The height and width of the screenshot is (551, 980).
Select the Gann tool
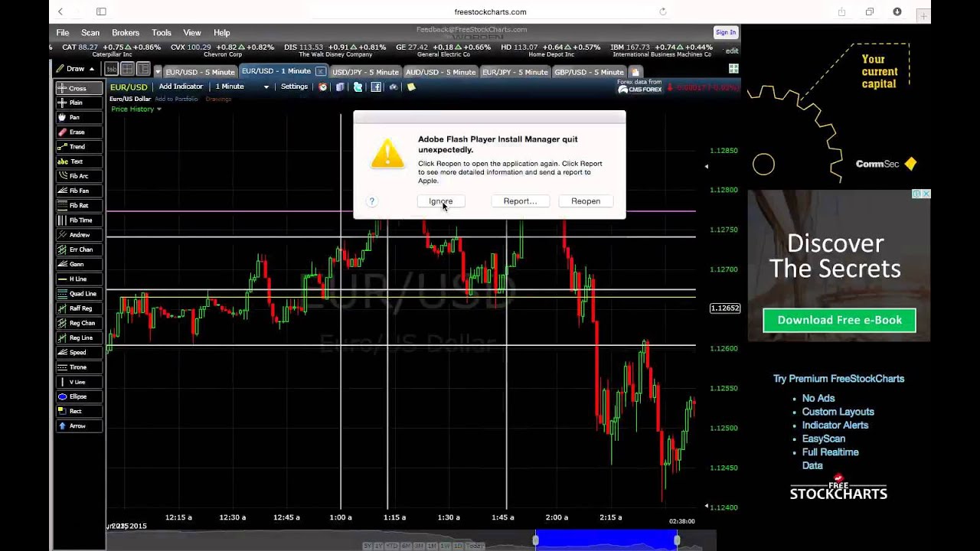(x=79, y=264)
